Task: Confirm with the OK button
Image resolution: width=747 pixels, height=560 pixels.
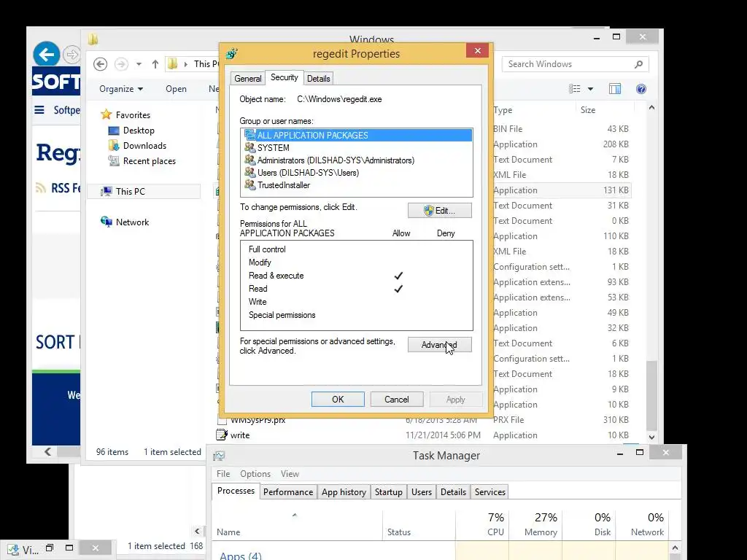Action: coord(338,400)
